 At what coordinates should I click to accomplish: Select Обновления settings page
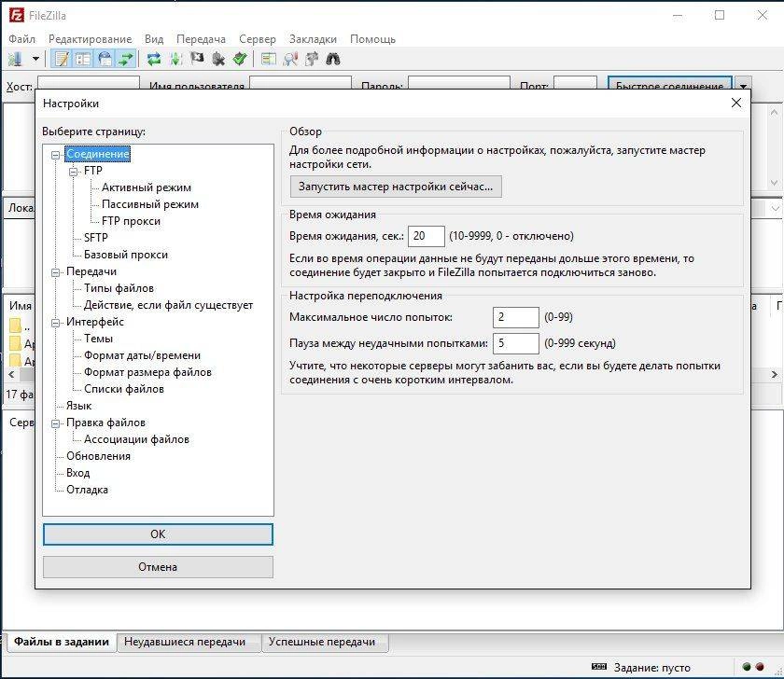pos(99,456)
